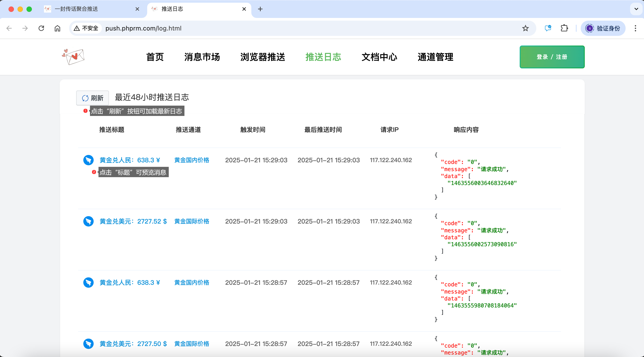
Task: Click the 最后推送时间 column header
Action: 323,130
